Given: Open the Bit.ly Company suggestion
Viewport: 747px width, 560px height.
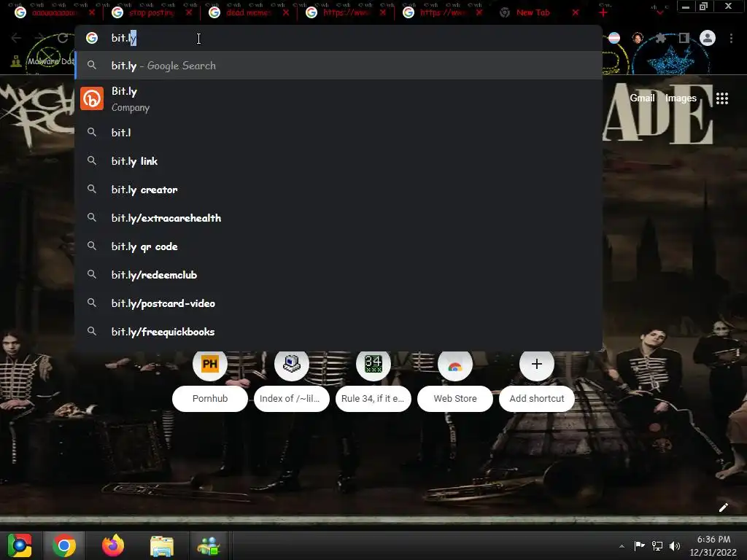Looking at the screenshot, I should tap(338, 99).
